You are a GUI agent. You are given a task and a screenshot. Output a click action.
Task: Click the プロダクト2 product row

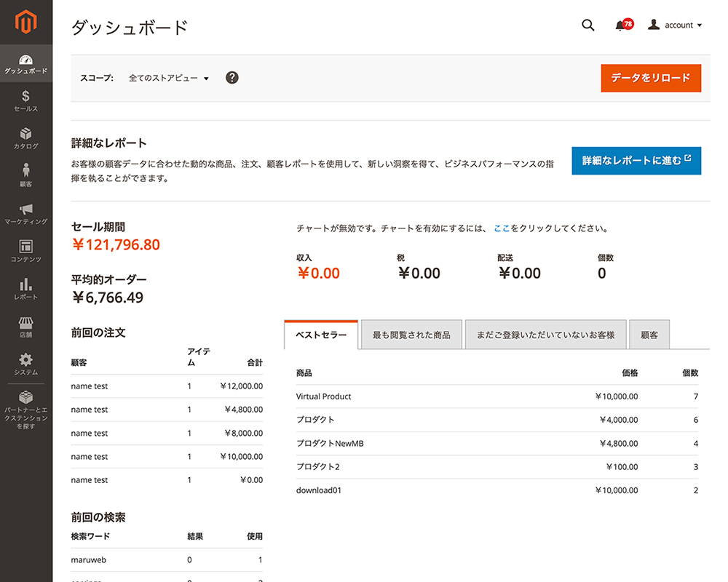(496, 466)
